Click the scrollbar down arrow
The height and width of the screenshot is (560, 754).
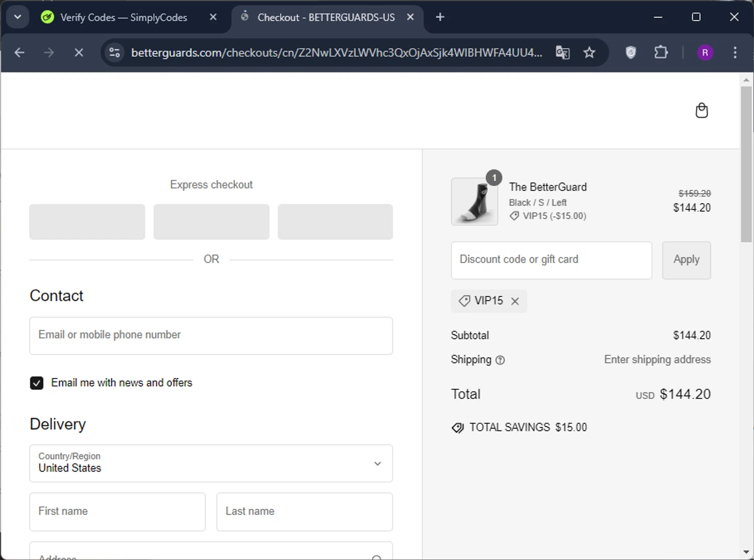point(746,552)
